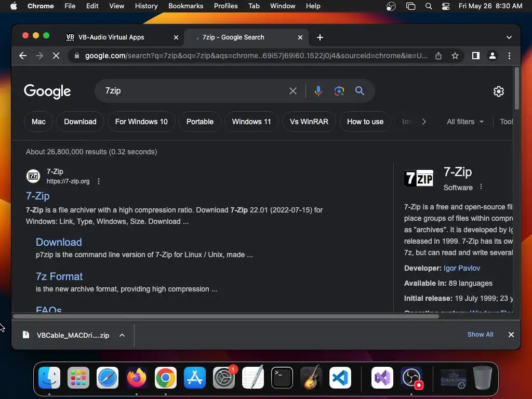Viewport: 532px width, 399px height.
Task: Open Trash in the Dock
Action: (x=483, y=378)
